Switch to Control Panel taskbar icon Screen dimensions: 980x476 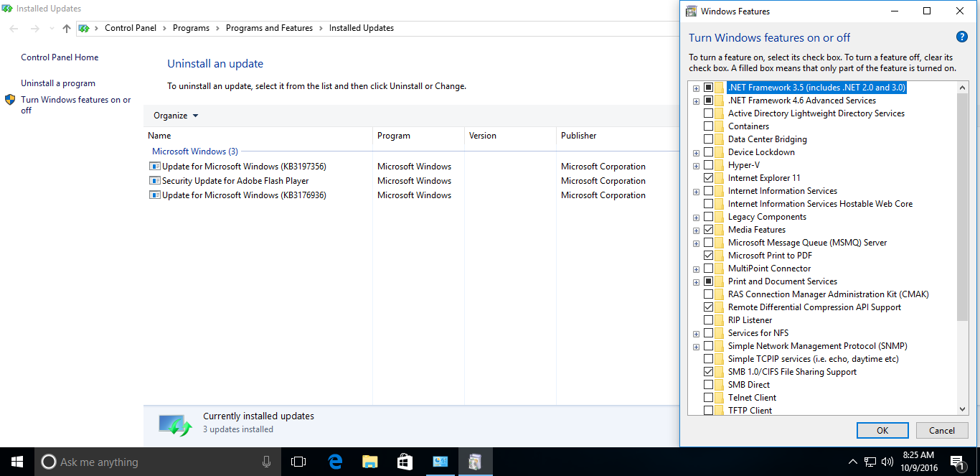point(440,462)
